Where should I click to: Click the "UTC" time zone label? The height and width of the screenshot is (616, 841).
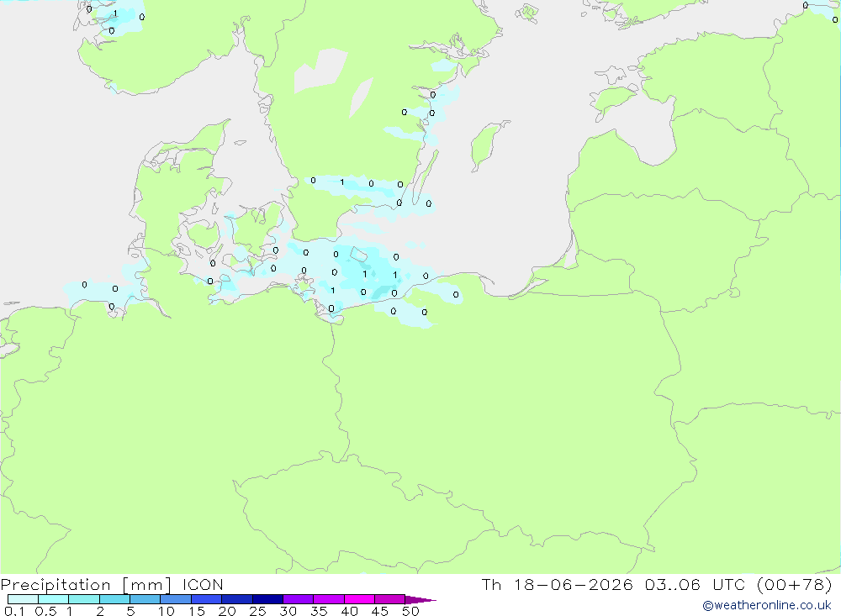click(729, 585)
